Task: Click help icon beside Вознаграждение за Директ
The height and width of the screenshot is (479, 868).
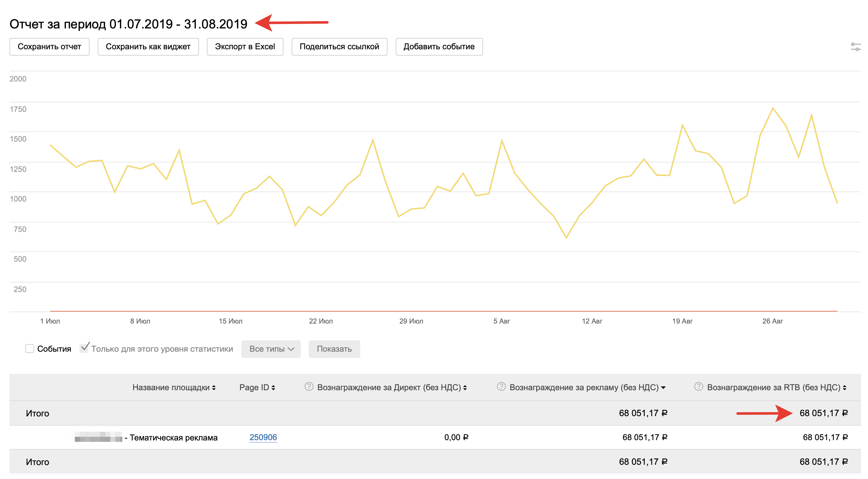Action: (309, 386)
